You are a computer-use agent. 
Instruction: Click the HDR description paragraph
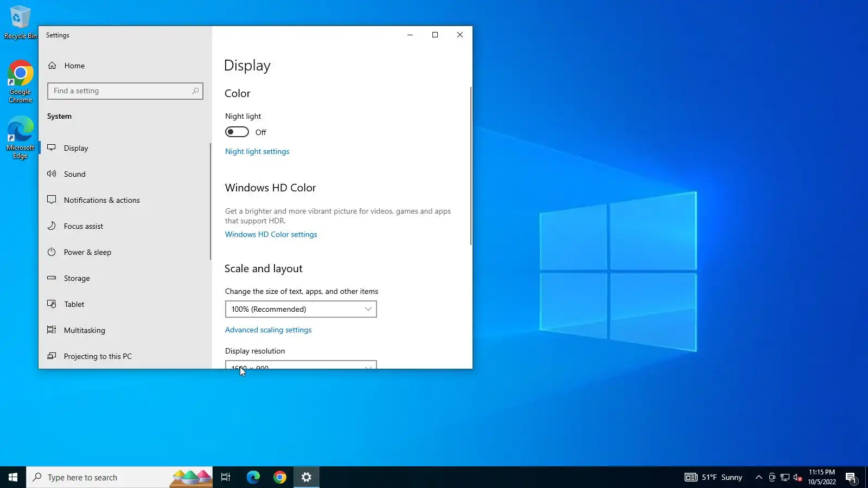338,216
